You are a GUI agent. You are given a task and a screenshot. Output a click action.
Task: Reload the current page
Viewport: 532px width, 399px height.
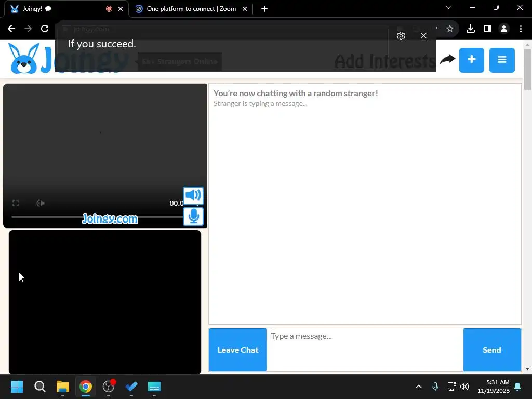click(45, 29)
